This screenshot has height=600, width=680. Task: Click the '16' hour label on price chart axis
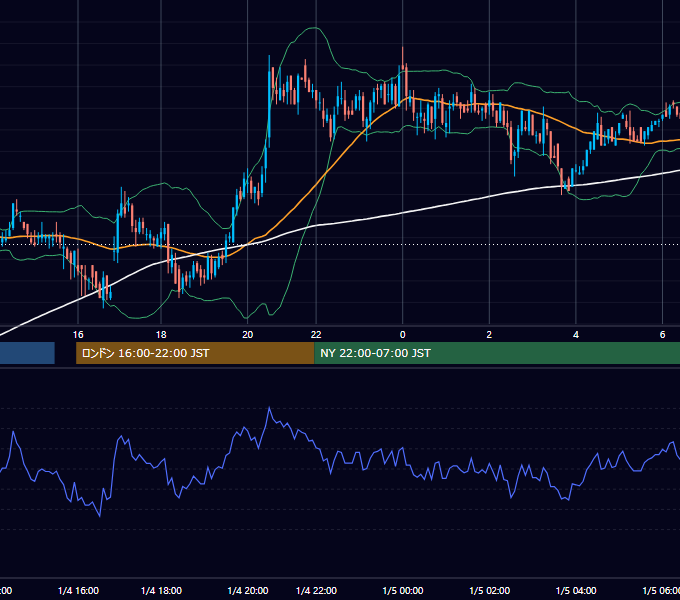[78, 335]
